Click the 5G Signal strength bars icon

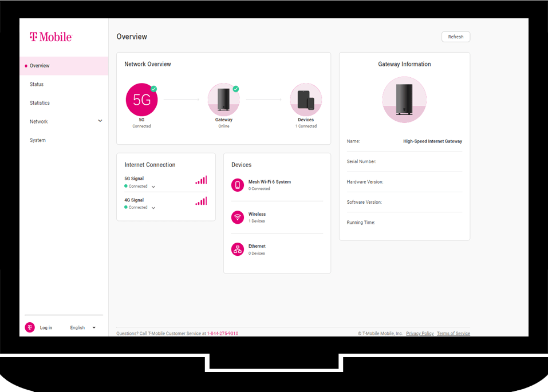201,180
